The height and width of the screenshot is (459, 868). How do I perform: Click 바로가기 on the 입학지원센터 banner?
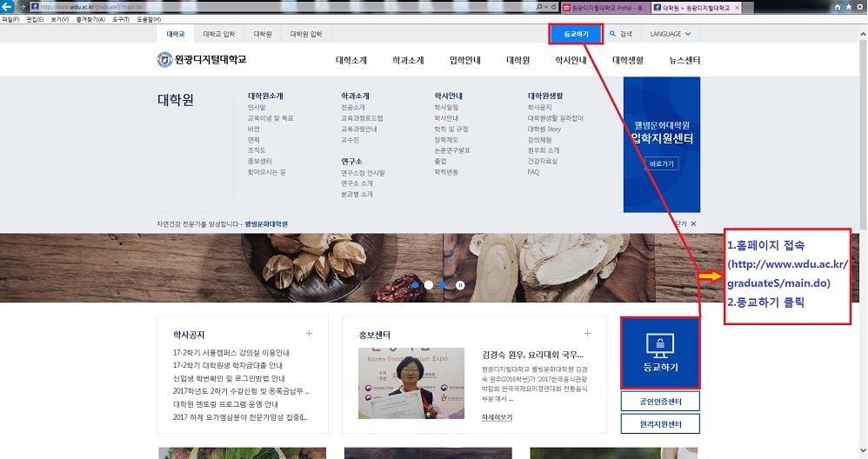click(662, 163)
